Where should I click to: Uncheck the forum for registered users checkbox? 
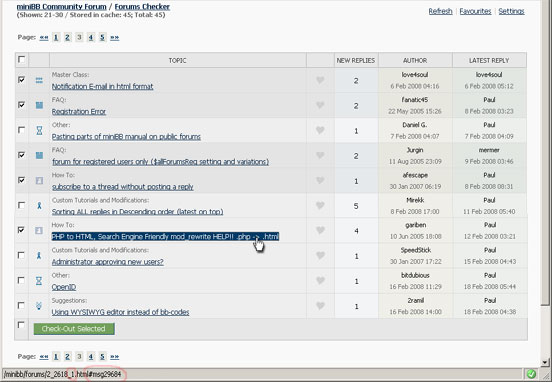click(x=21, y=155)
